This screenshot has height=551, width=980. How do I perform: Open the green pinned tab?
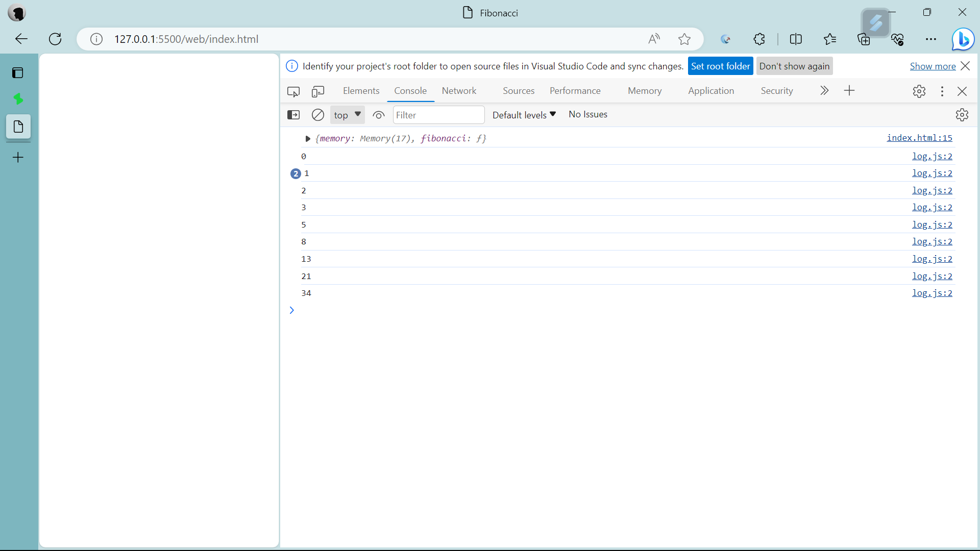click(18, 98)
